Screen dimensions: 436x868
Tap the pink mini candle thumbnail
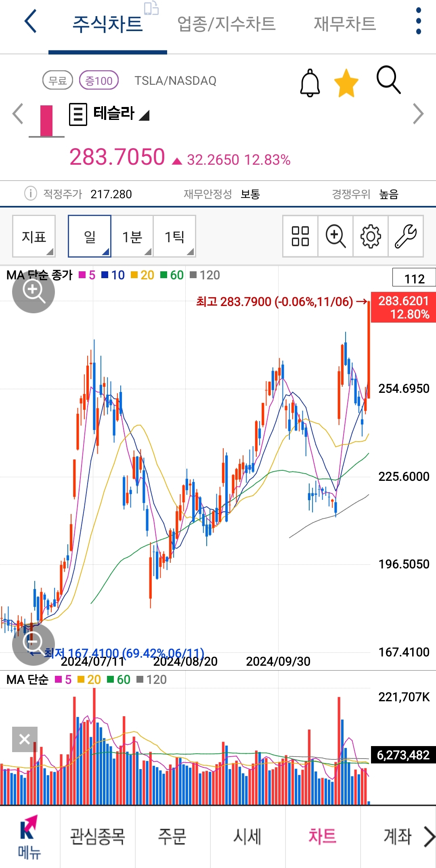[x=46, y=121]
